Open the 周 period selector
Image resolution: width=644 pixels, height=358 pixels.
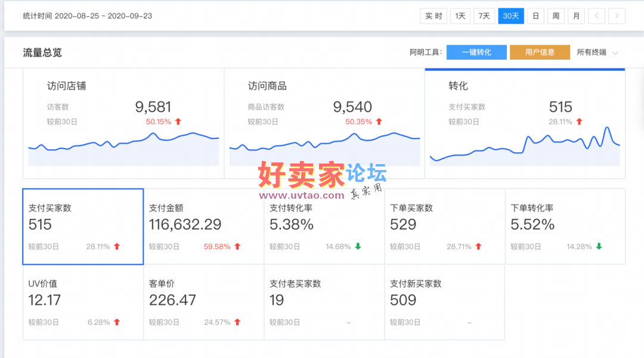(556, 16)
